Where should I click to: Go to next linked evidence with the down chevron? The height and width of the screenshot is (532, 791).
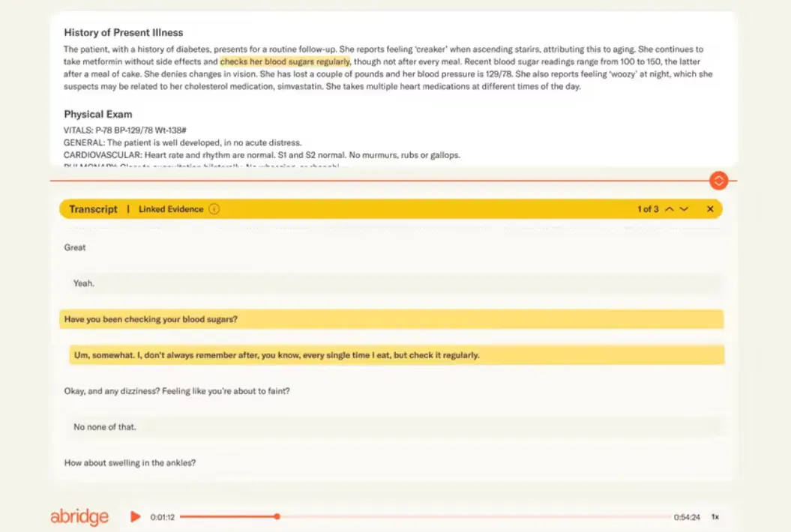click(684, 209)
